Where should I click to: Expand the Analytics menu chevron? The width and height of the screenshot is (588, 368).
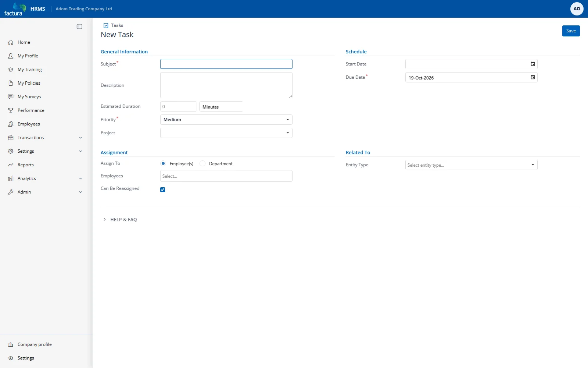tap(80, 178)
